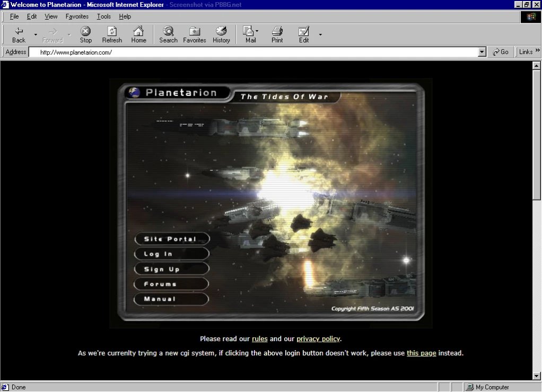Image resolution: width=542 pixels, height=392 pixels.
Task: Expand the address bar dropdown list
Action: [482, 52]
